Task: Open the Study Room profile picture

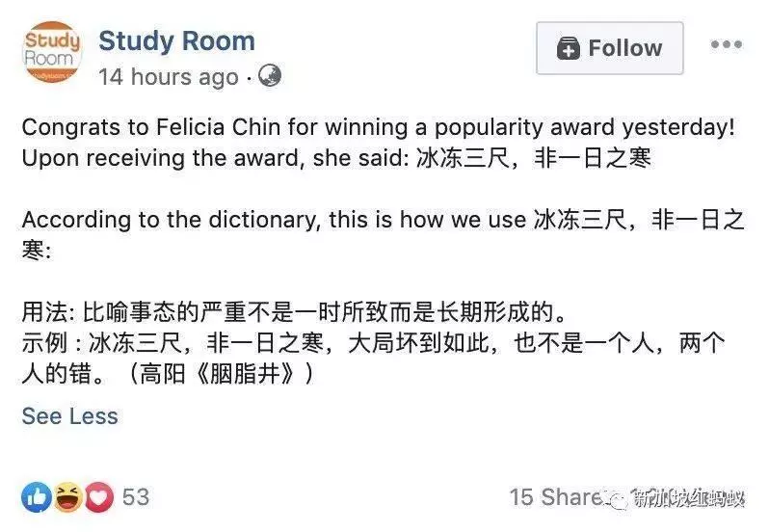Action: (x=52, y=51)
